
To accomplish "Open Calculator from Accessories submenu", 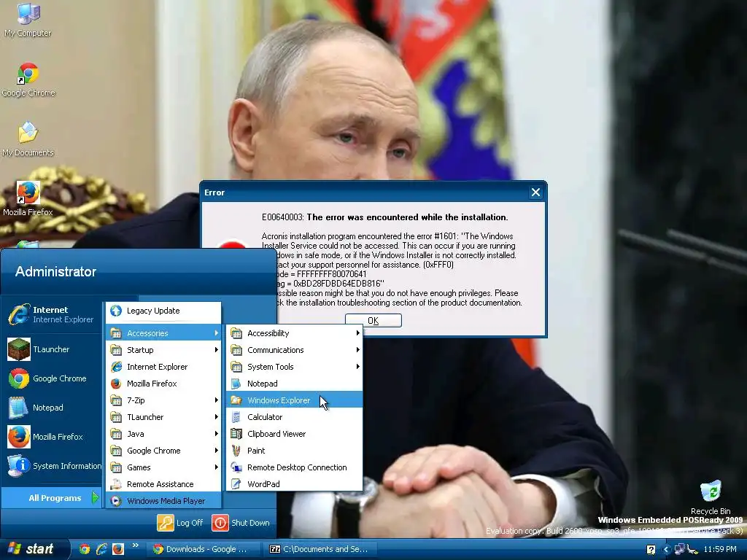I will [x=295, y=416].
